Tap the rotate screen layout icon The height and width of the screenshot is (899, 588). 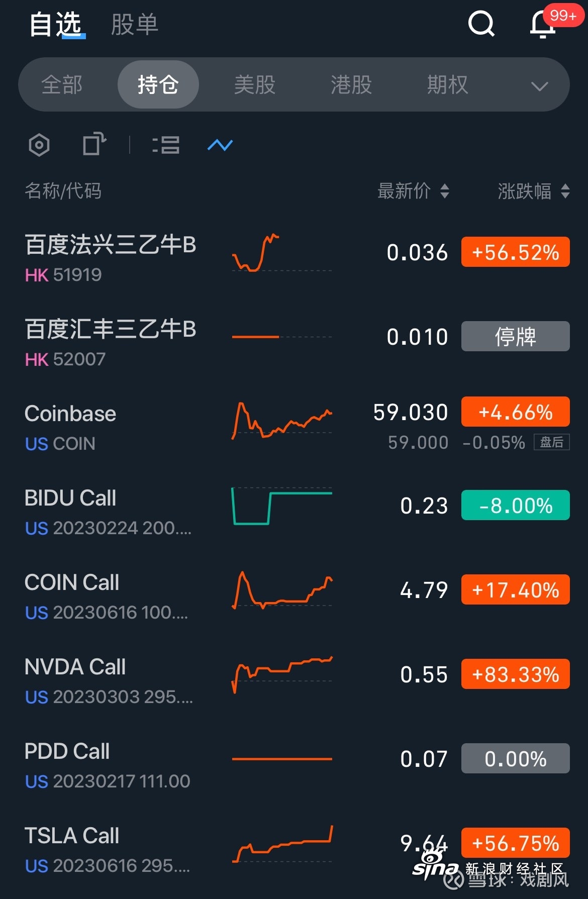94,144
